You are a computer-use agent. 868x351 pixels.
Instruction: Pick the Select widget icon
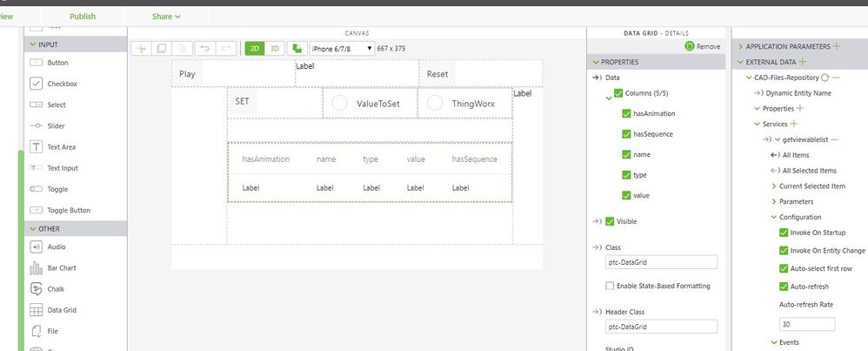(36, 105)
